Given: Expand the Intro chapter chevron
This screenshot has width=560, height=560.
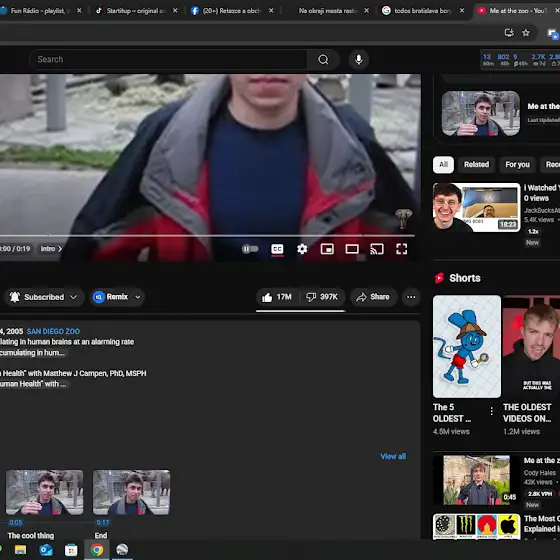Looking at the screenshot, I should tap(60, 249).
